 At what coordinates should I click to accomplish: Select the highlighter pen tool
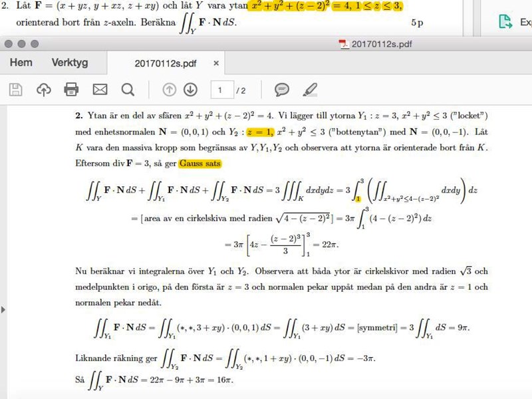pyautogui.click(x=310, y=90)
